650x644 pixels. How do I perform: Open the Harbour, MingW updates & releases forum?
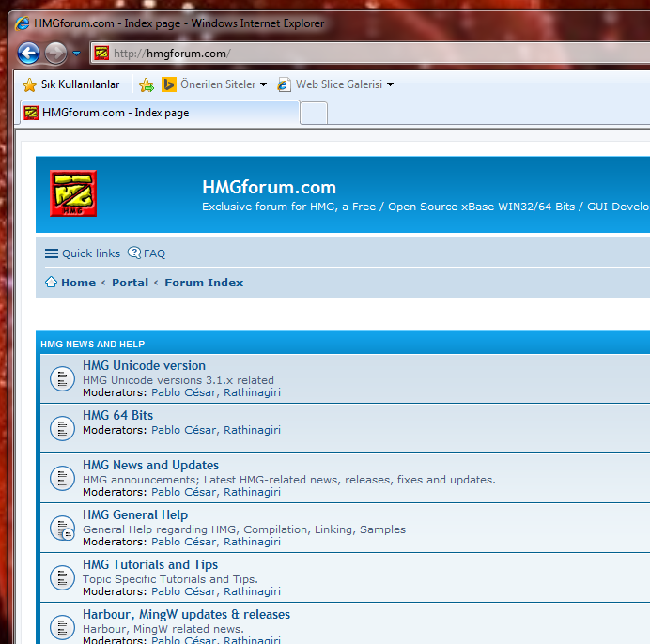pyautogui.click(x=186, y=614)
